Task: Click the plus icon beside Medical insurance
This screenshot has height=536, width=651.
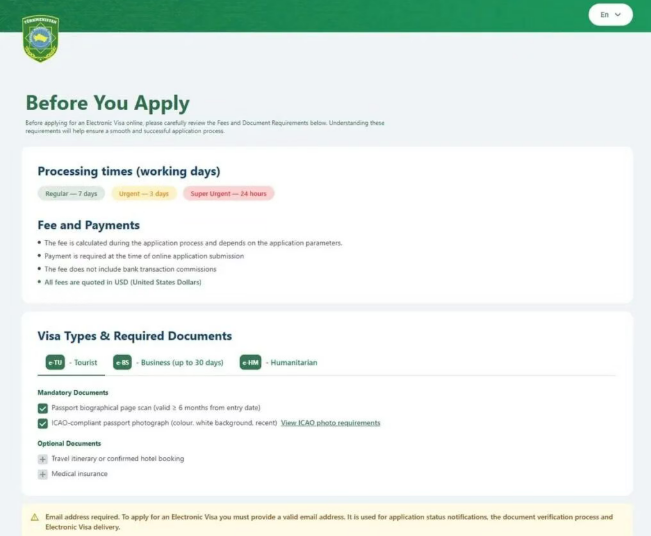Action: 42,474
